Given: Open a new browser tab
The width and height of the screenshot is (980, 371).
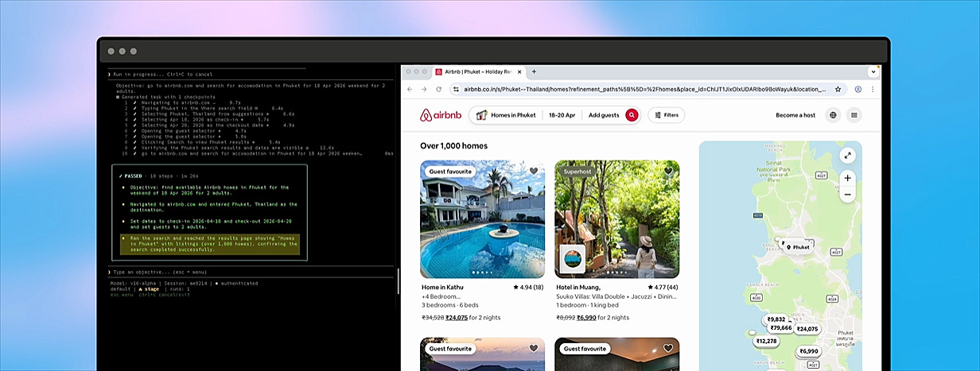Looking at the screenshot, I should point(534,71).
